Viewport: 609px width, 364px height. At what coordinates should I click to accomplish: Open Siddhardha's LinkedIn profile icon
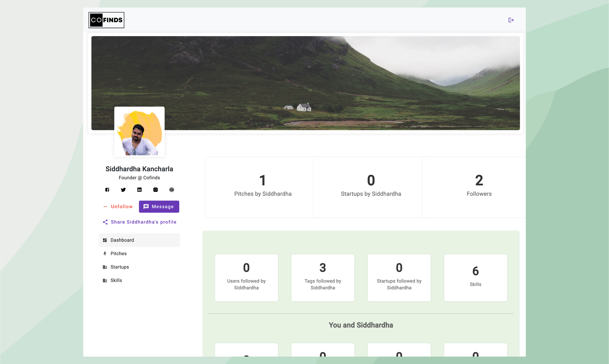click(x=140, y=190)
